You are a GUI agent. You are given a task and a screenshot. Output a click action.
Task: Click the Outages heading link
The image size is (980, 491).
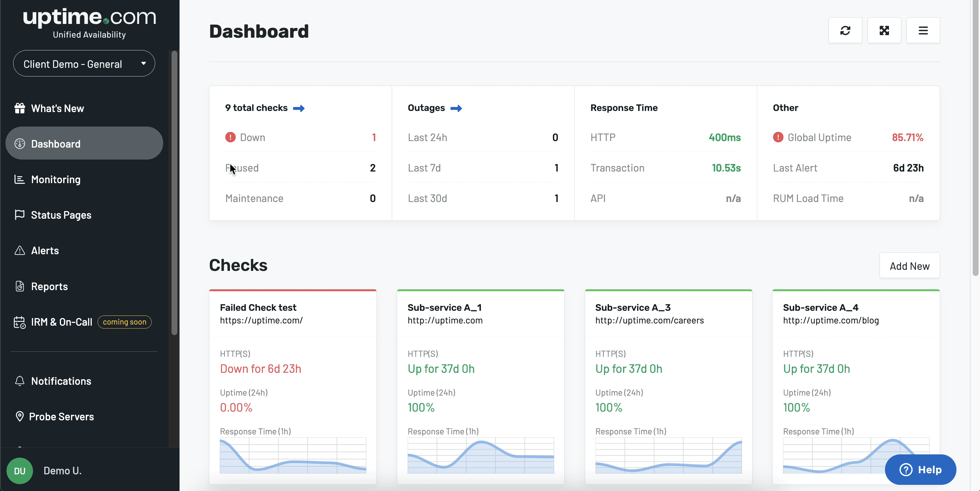426,108
